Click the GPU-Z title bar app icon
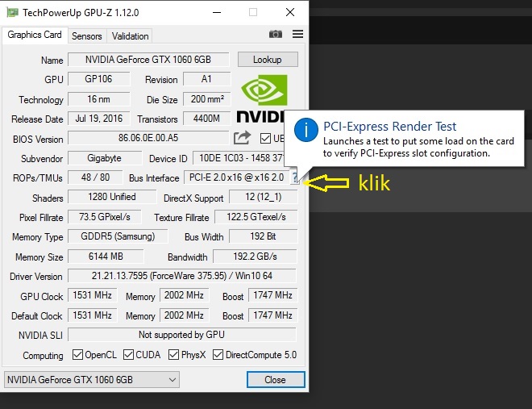Viewport: 532px width, 409px height. pyautogui.click(x=12, y=13)
